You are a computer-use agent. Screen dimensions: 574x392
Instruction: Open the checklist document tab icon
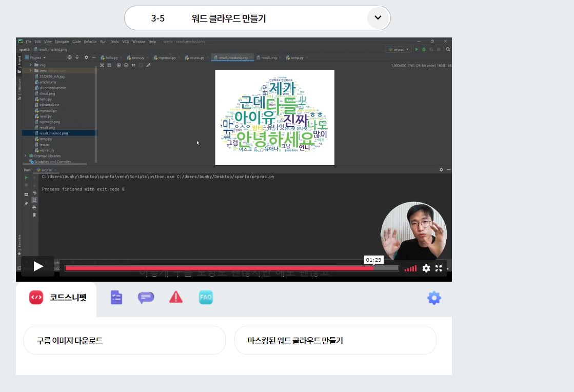click(116, 297)
